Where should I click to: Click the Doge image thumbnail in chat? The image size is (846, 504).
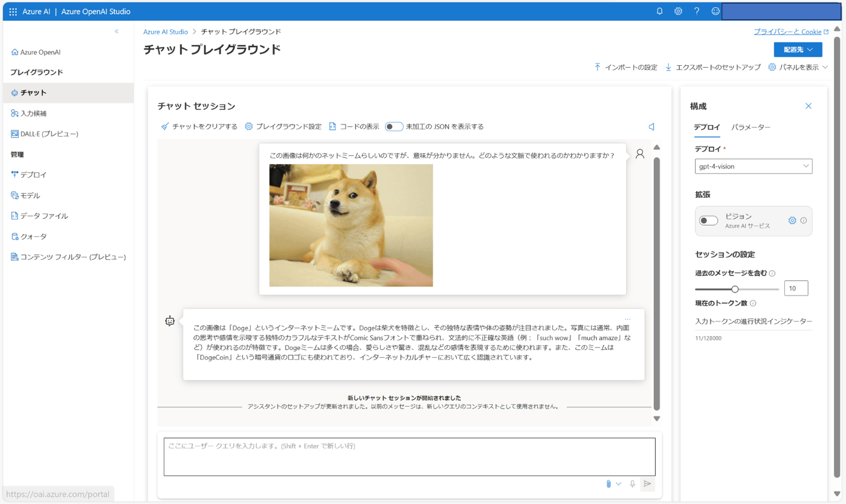coord(351,225)
